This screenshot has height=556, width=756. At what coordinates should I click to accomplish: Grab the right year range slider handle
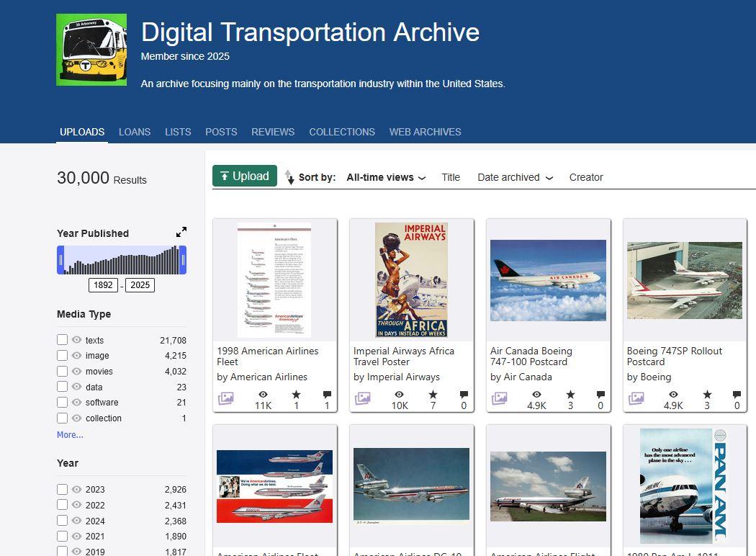[x=183, y=260]
